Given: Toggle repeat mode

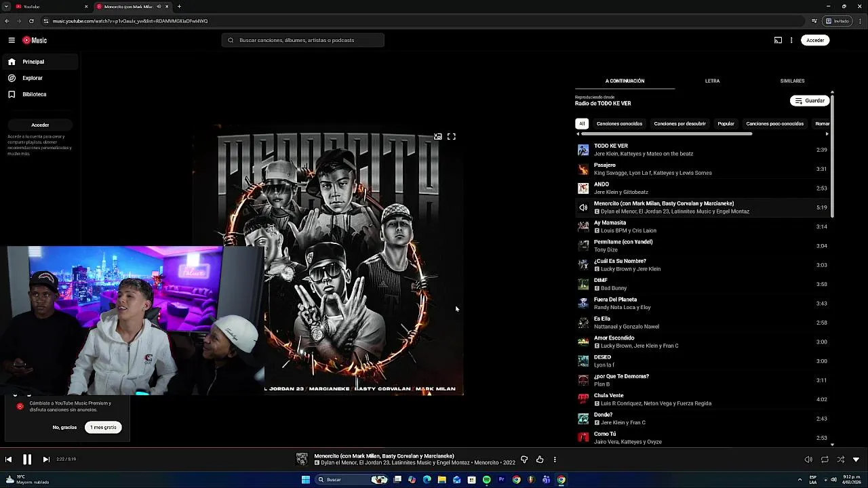Looking at the screenshot, I should (825, 460).
